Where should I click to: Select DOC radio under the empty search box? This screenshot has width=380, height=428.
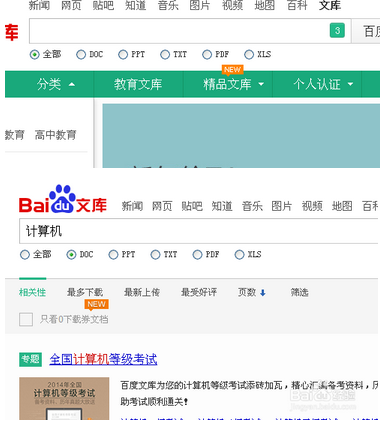tap(81, 54)
